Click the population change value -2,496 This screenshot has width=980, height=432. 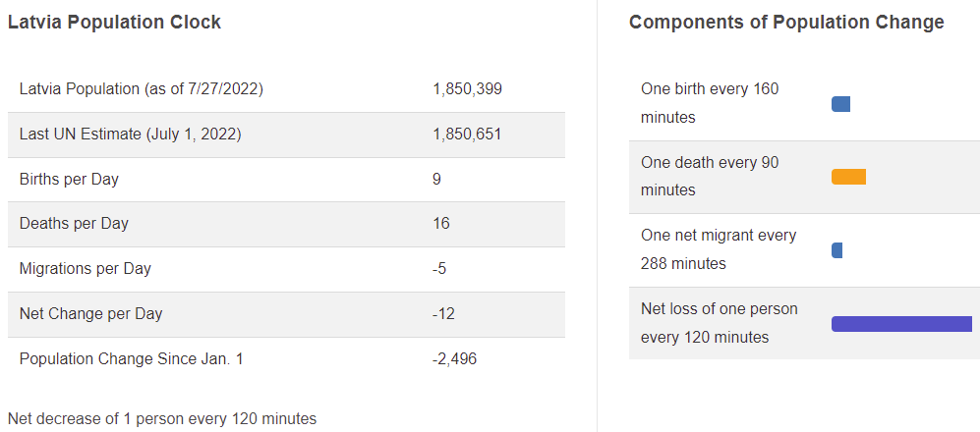click(x=454, y=359)
